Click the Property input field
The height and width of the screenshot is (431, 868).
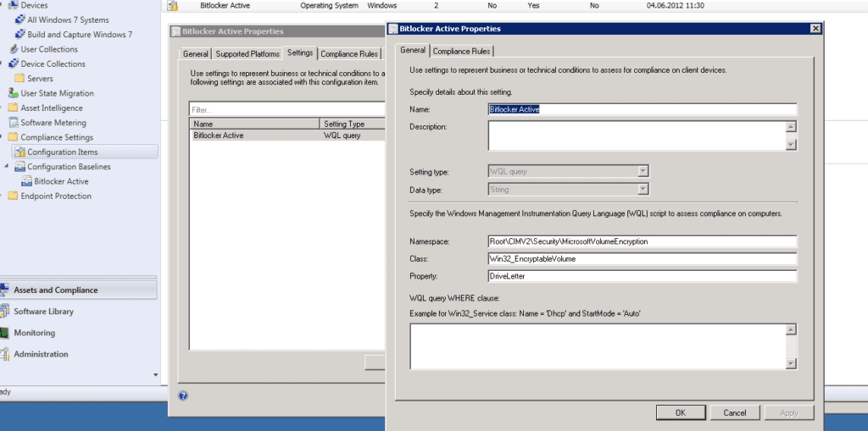point(643,275)
